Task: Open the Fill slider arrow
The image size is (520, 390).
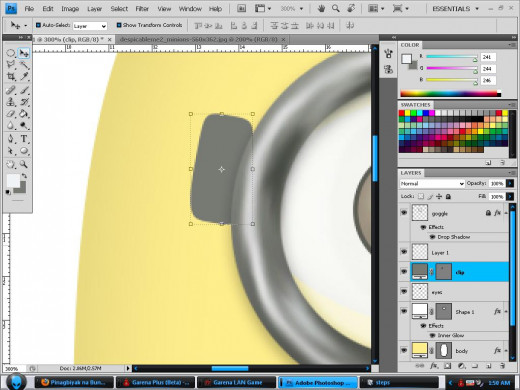Action: point(510,197)
